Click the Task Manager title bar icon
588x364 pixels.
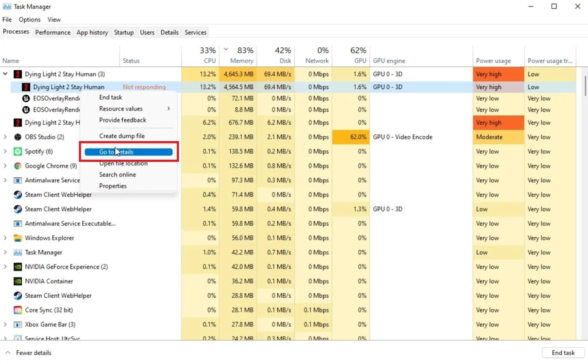6,6
